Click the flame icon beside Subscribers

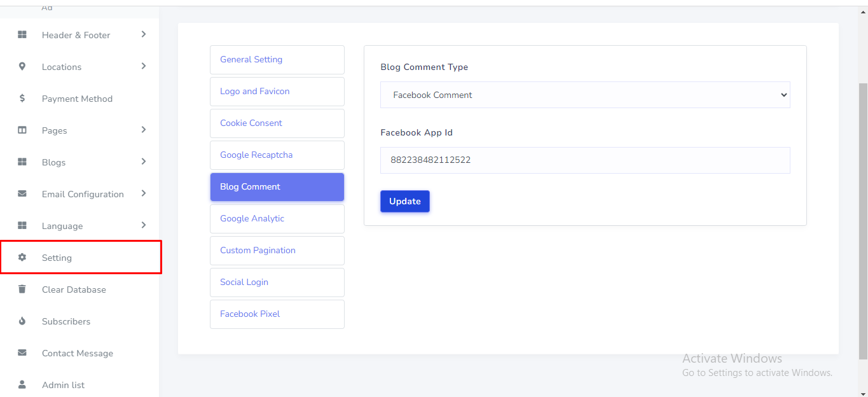coord(22,321)
